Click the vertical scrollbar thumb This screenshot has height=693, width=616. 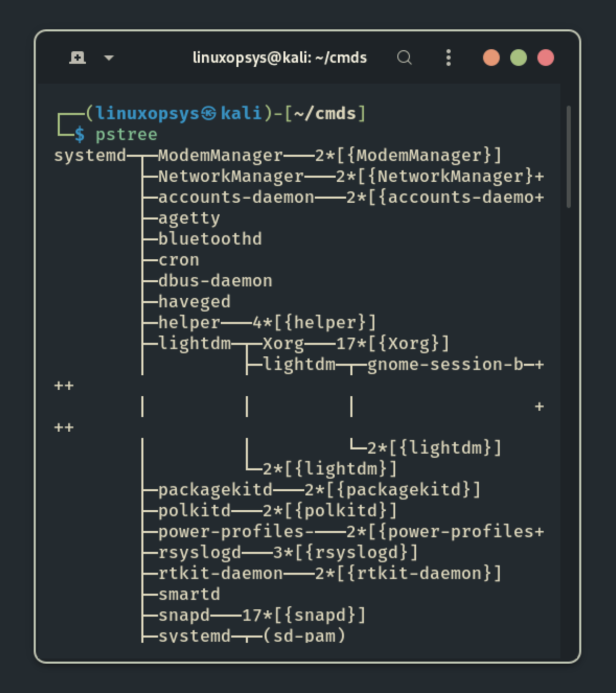(x=568, y=157)
